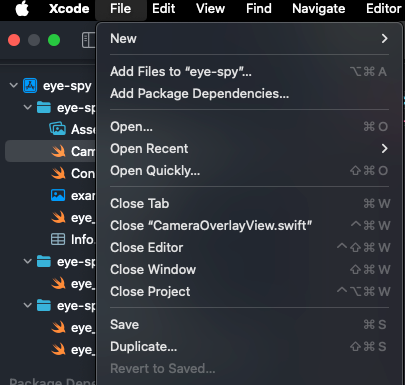The image size is (405, 385).
Task: Click the eye-spy project blueprint icon
Action: pos(30,86)
